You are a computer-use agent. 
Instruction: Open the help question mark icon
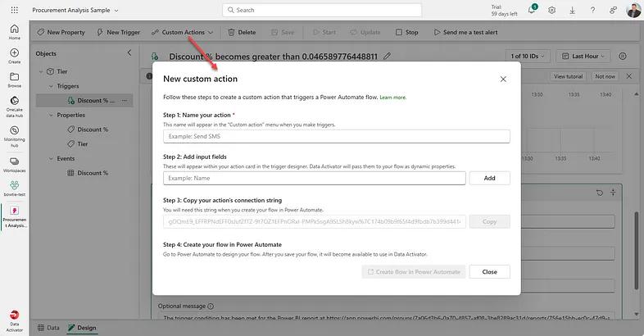[x=592, y=11]
